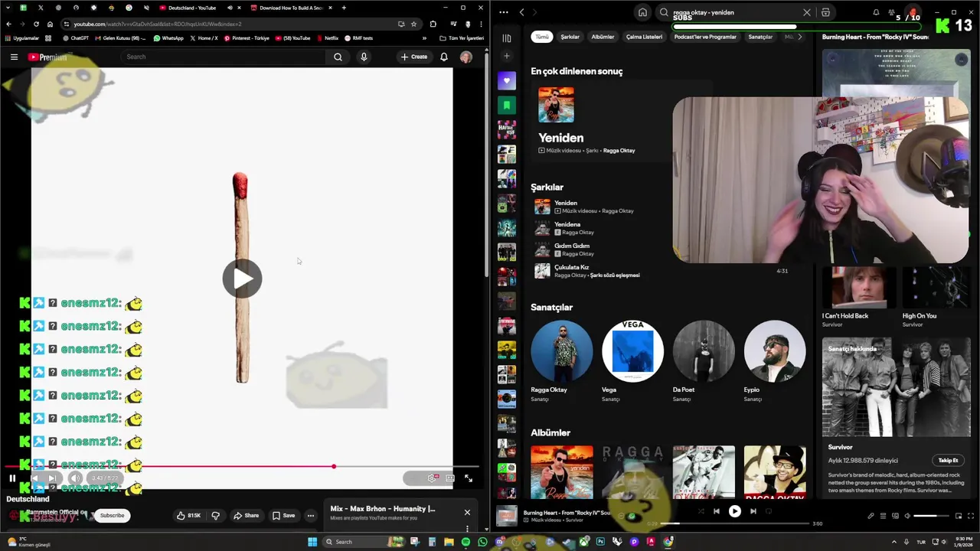Image resolution: width=980 pixels, height=551 pixels.
Task: Select the Albümler filter chip
Action: (603, 37)
